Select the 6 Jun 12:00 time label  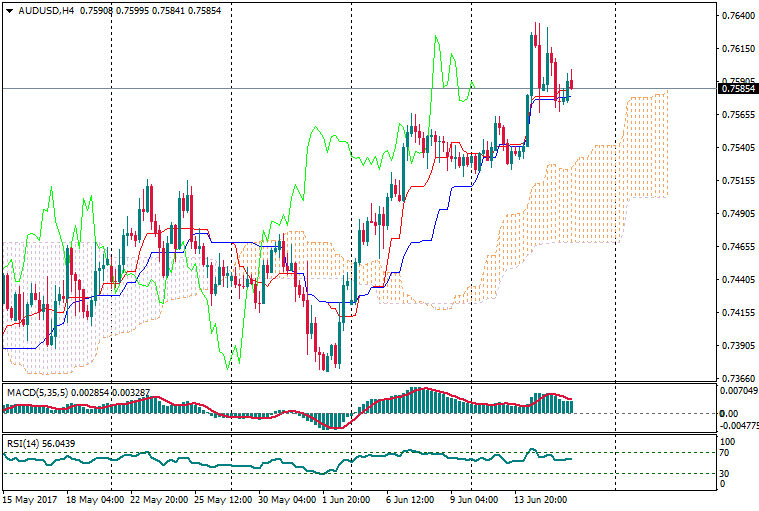412,498
